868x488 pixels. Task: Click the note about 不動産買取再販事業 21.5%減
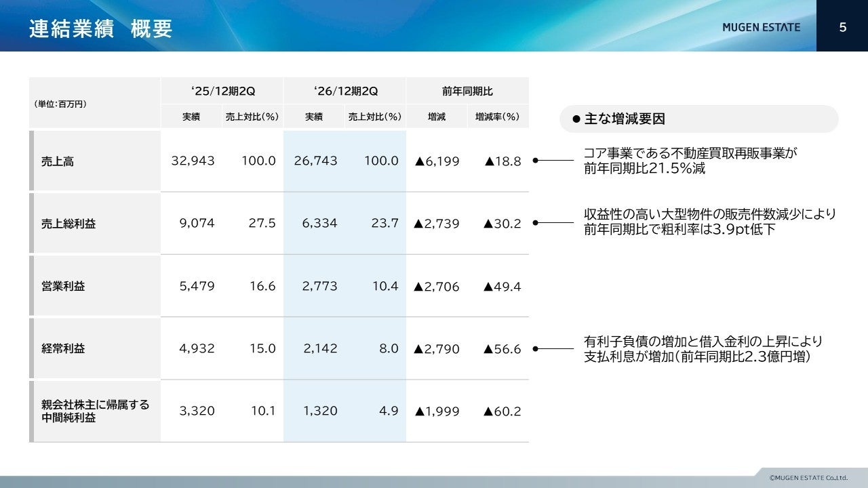[x=690, y=161]
